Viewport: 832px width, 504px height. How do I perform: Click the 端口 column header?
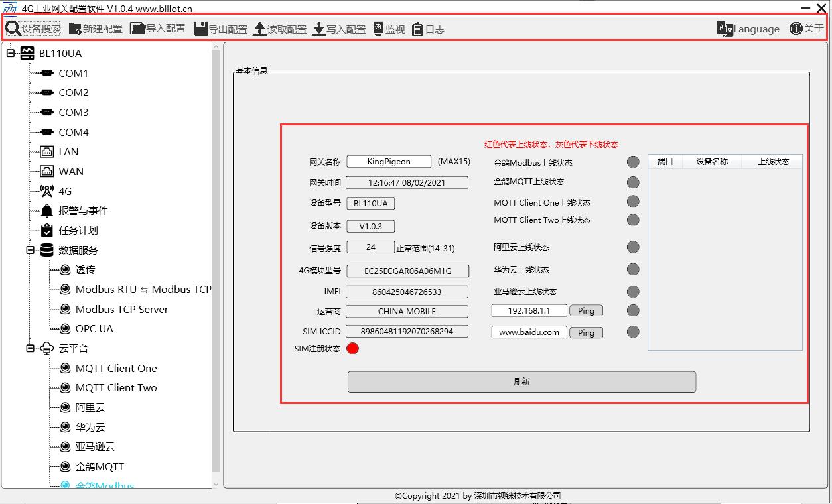pyautogui.click(x=665, y=162)
